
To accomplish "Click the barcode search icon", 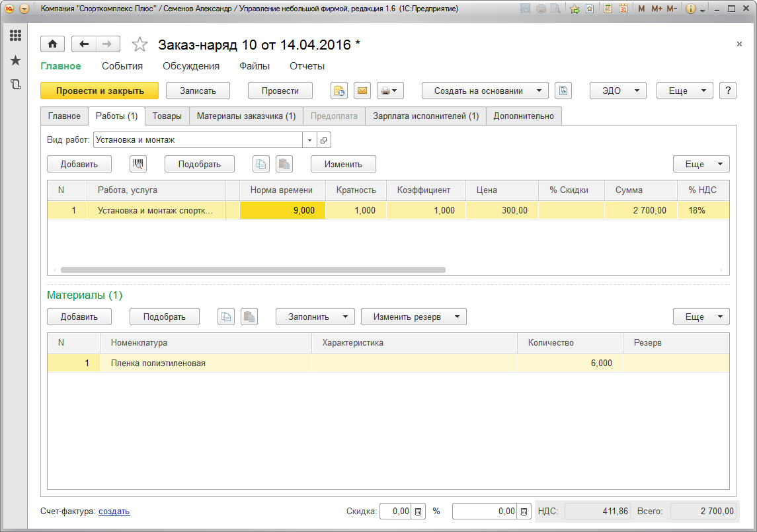I will coord(138,164).
